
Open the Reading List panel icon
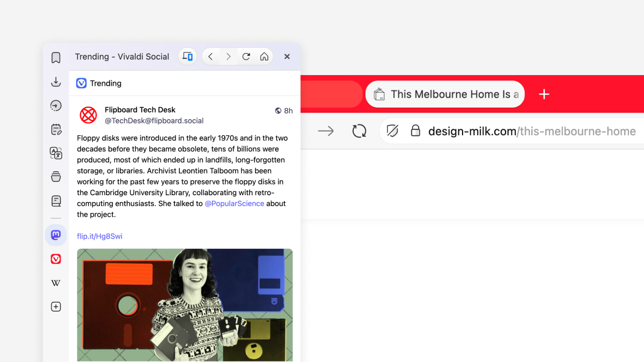coord(56,201)
